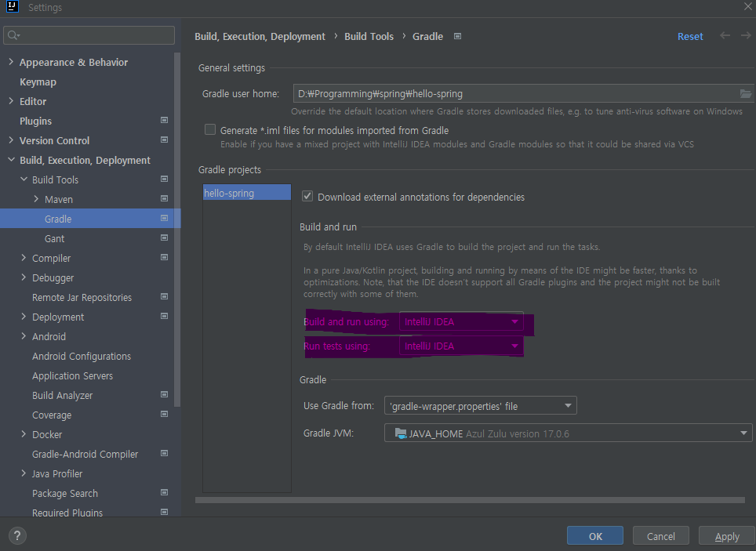The height and width of the screenshot is (551, 756).
Task: Open Plugins settings page
Action: [x=35, y=121]
